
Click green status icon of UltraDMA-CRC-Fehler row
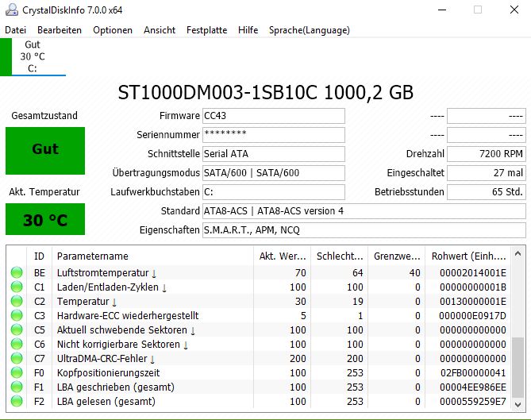[x=17, y=358]
